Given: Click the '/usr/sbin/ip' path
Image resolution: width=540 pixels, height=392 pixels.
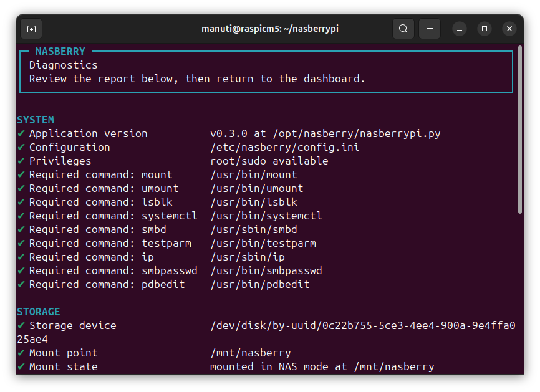Looking at the screenshot, I should point(248,257).
